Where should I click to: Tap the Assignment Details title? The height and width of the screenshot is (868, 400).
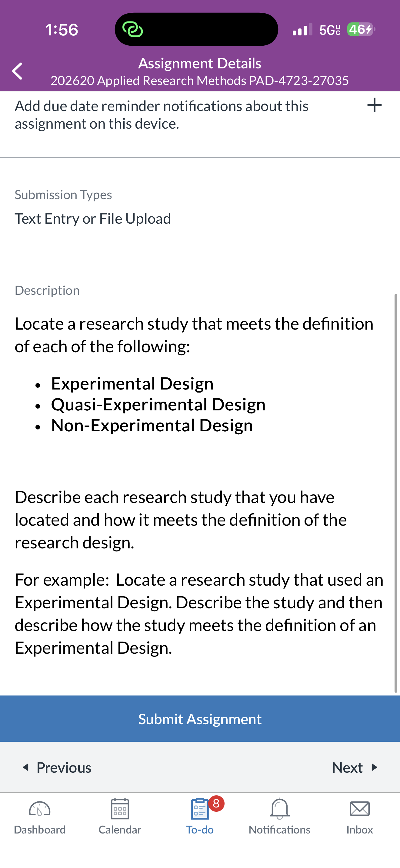pos(200,63)
